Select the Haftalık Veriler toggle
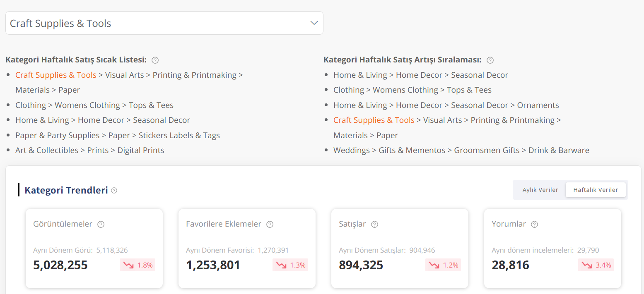This screenshot has width=644, height=294. point(596,190)
